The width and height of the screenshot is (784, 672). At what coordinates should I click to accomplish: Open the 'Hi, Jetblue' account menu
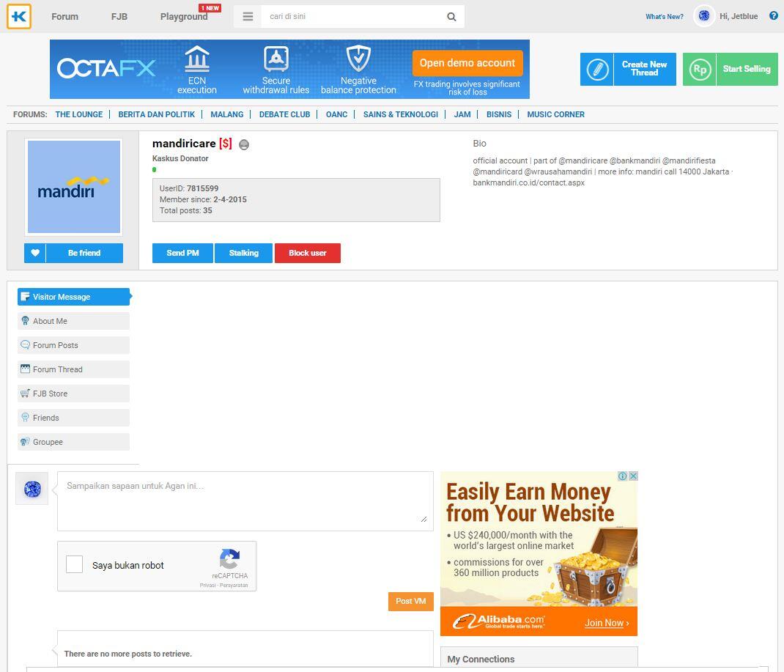click(739, 17)
